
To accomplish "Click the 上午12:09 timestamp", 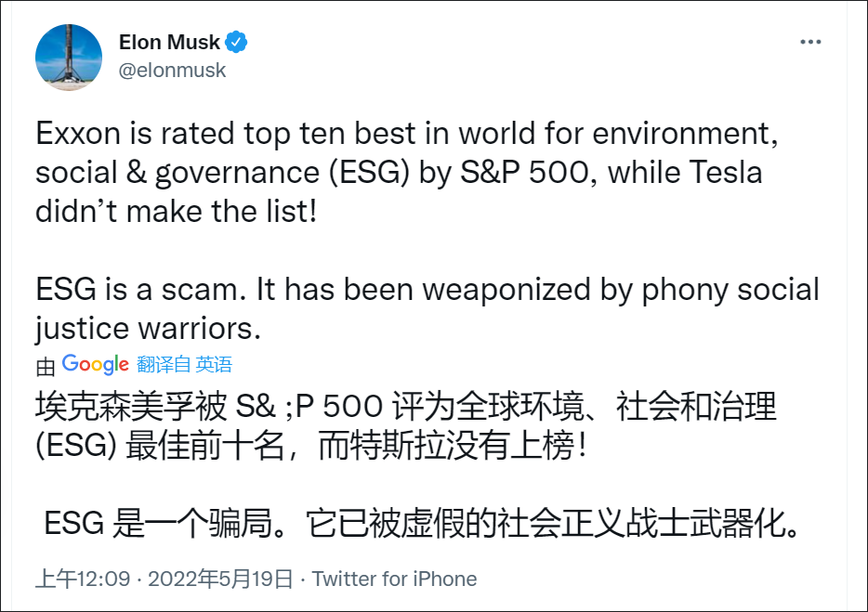I will 82,579.
